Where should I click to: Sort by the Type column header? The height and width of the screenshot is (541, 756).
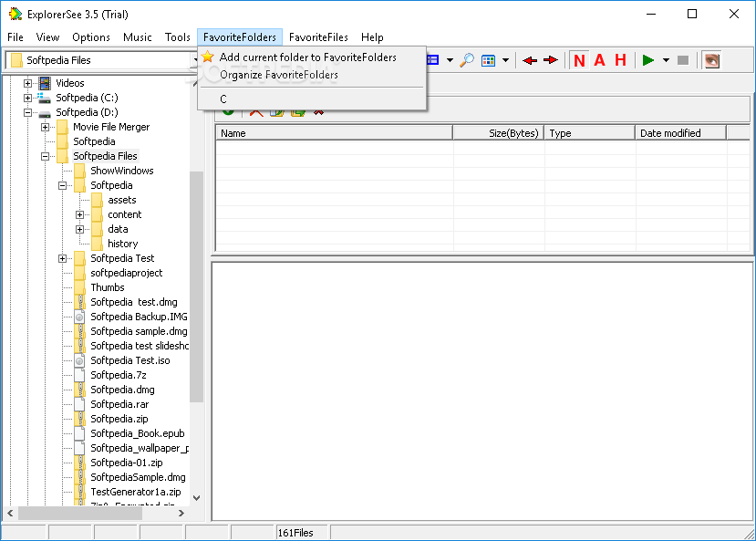(590, 133)
